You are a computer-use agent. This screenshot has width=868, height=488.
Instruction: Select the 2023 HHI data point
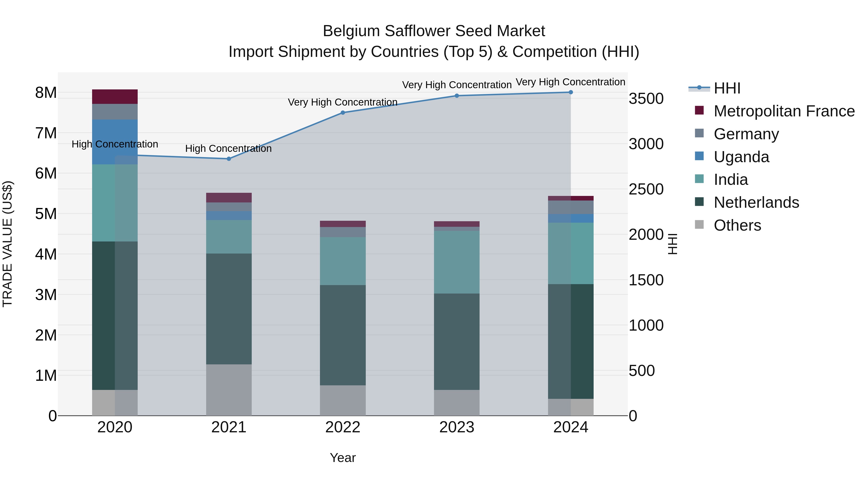457,96
